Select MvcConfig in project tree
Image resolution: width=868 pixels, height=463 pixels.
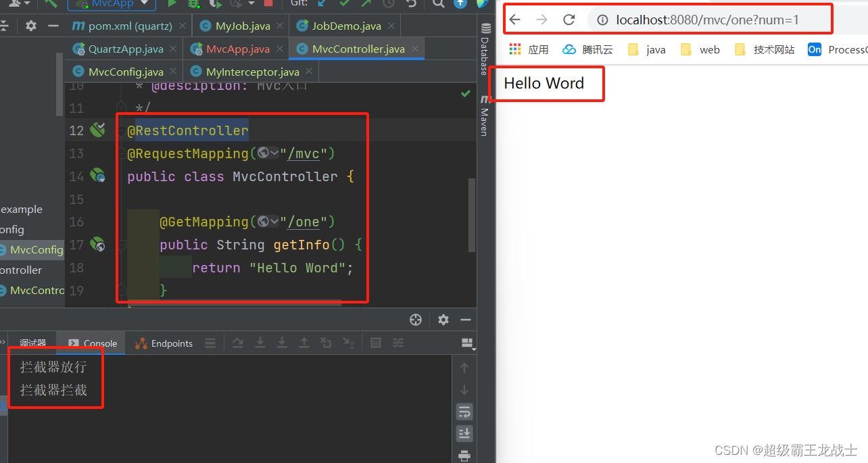(31, 249)
